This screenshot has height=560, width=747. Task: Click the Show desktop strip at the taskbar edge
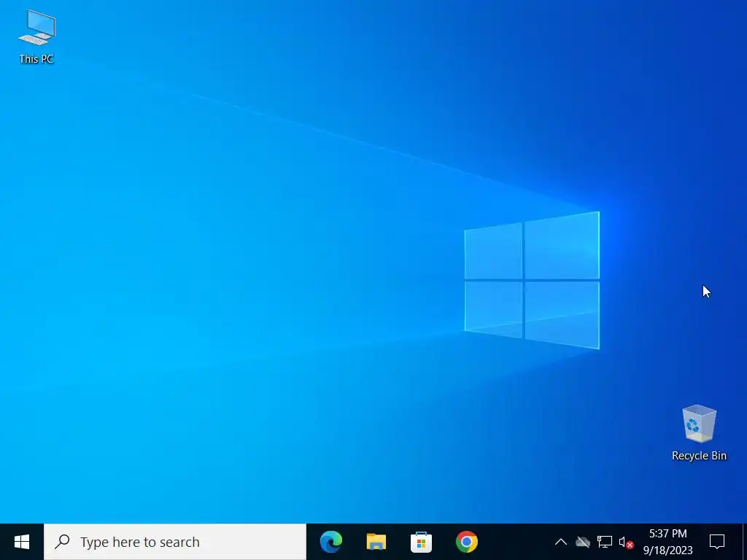[745, 542]
